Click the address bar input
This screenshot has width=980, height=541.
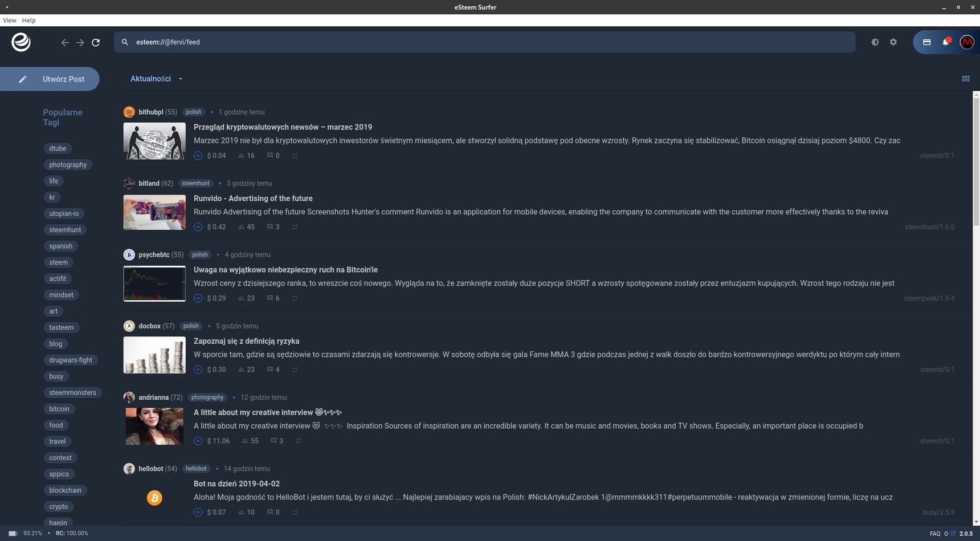click(484, 42)
